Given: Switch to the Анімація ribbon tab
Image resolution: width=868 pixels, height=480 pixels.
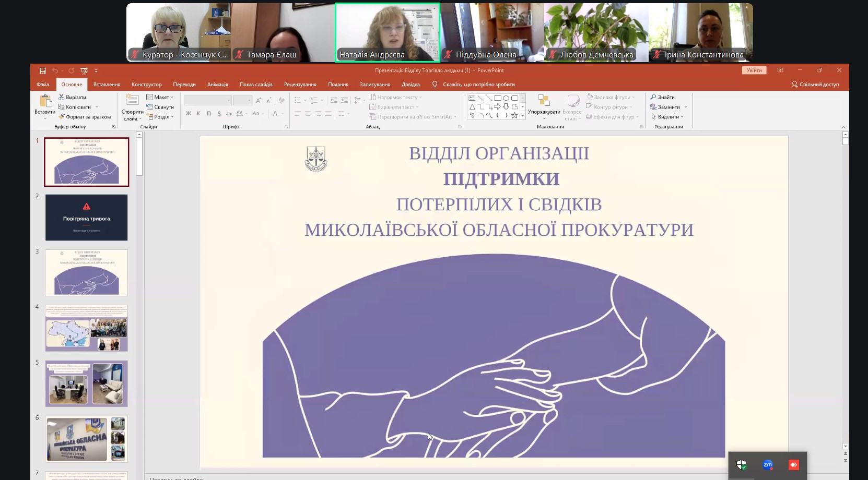Looking at the screenshot, I should [218, 85].
